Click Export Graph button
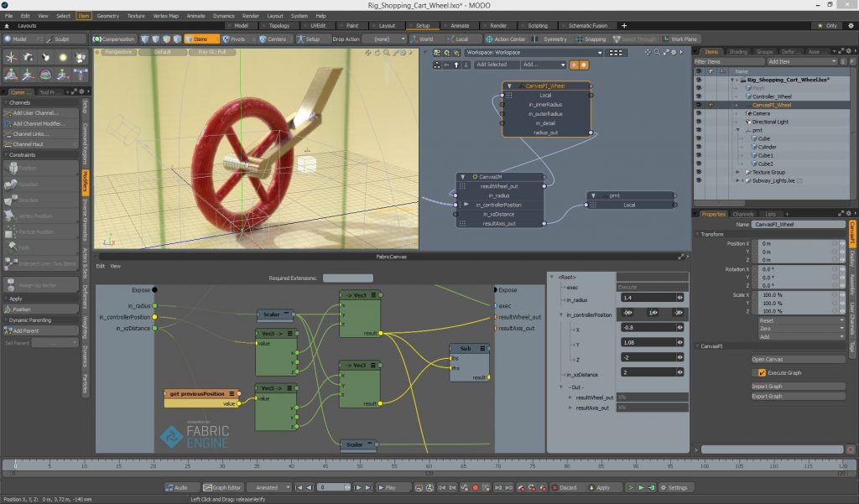 pyautogui.click(x=799, y=396)
